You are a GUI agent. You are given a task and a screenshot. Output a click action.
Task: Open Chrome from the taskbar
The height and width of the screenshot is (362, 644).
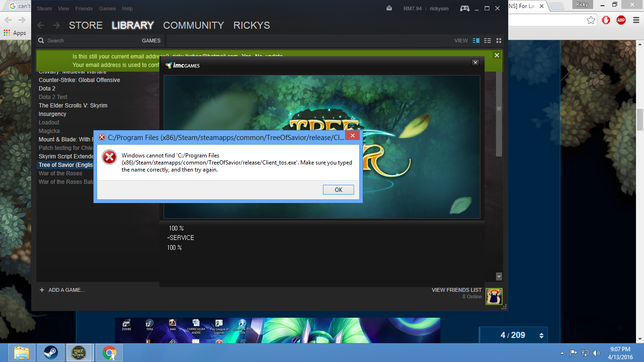tap(109, 353)
